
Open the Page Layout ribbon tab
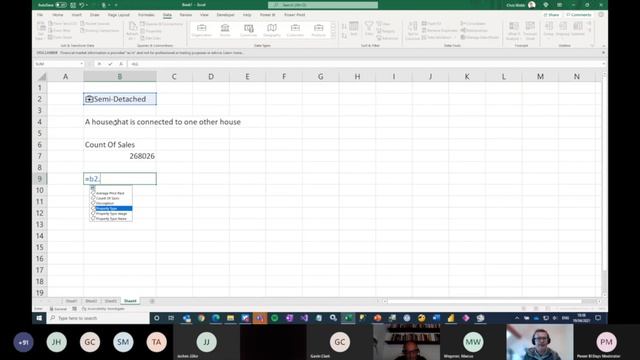[118, 15]
